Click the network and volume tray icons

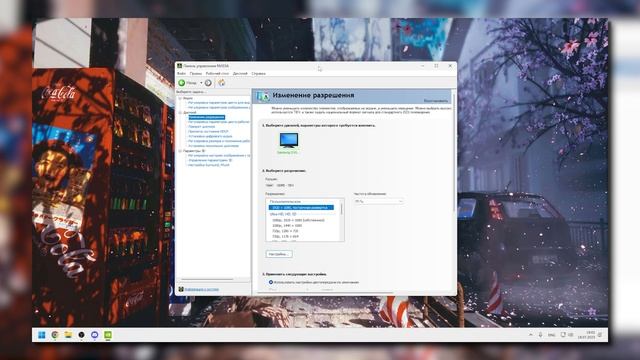567,335
